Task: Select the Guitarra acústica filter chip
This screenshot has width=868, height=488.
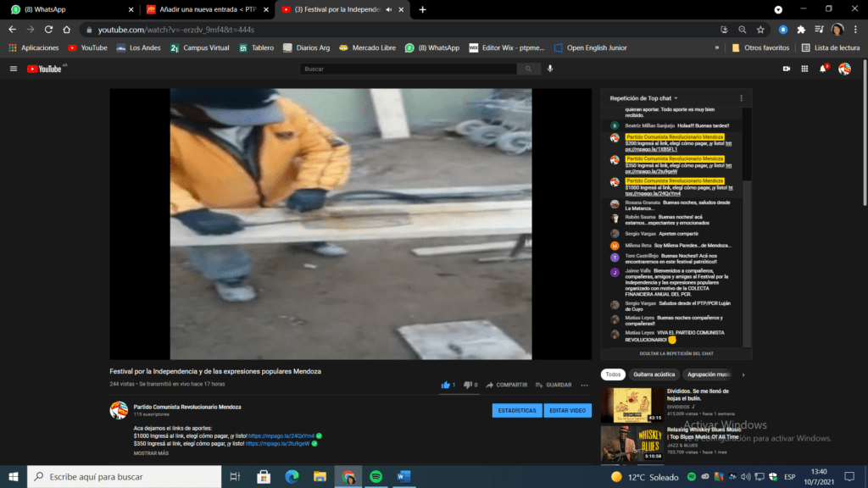Action: pyautogui.click(x=652, y=374)
